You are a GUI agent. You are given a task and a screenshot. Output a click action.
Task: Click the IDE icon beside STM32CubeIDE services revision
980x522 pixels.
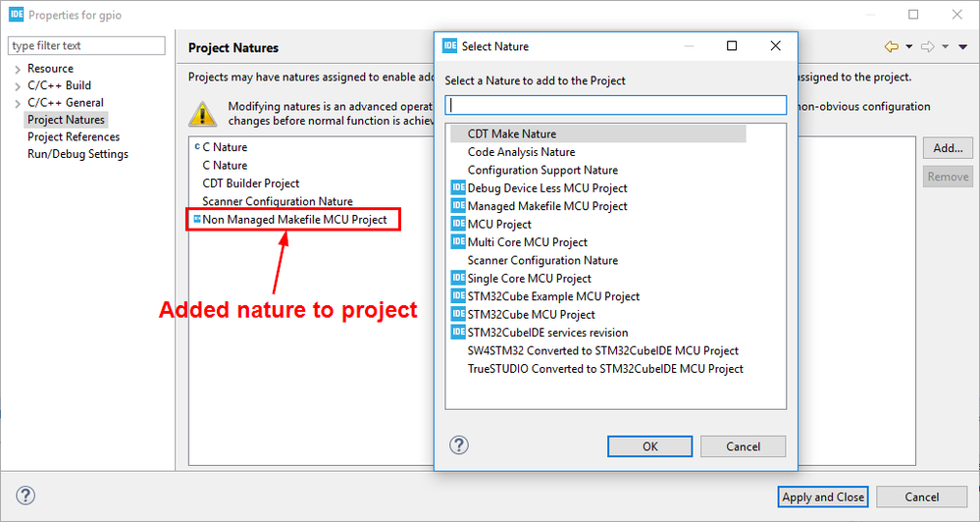[458, 333]
